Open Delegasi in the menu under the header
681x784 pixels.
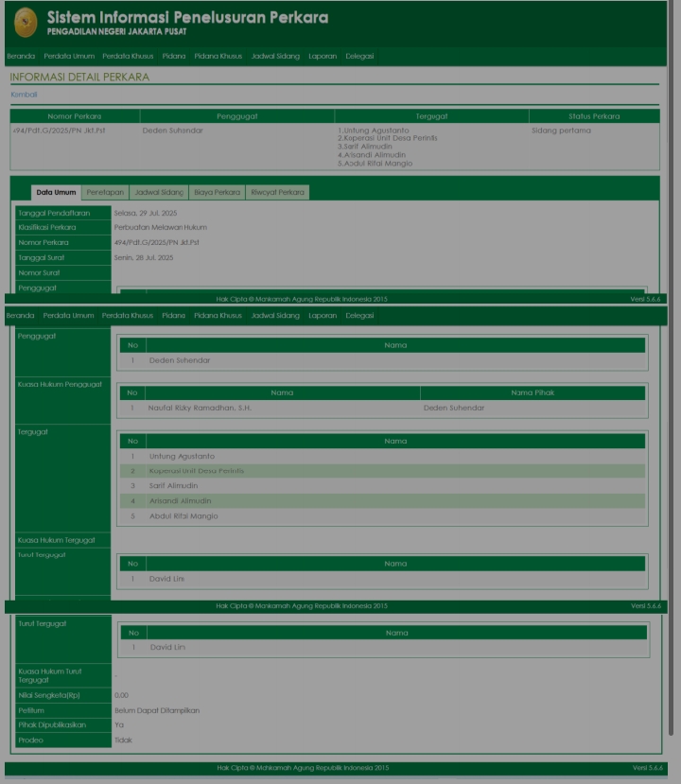359,56
